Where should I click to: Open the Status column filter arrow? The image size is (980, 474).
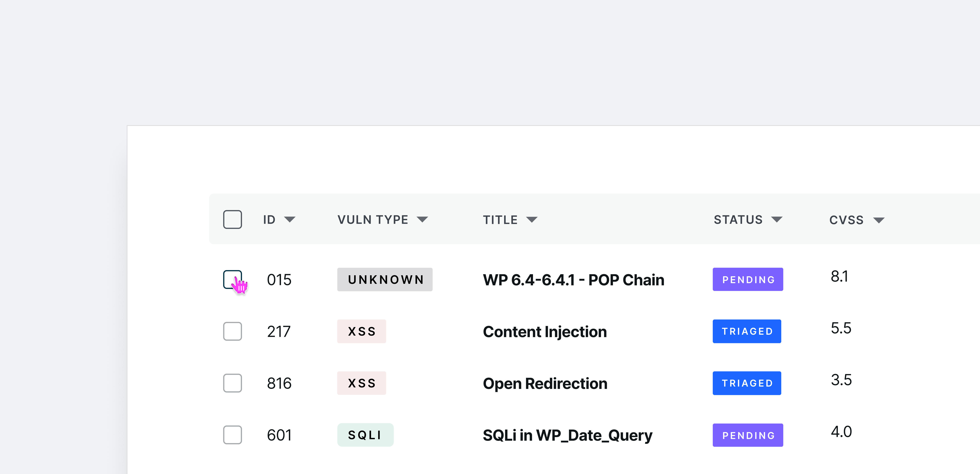point(776,220)
